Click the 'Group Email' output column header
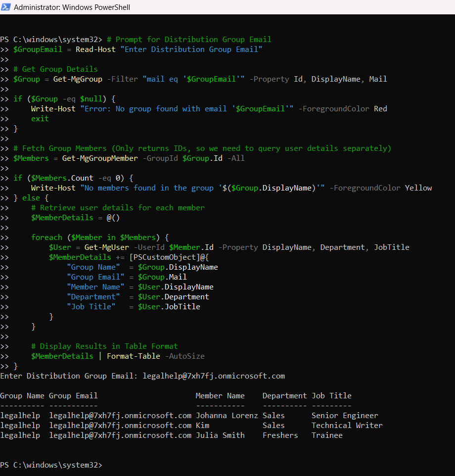 click(x=73, y=396)
